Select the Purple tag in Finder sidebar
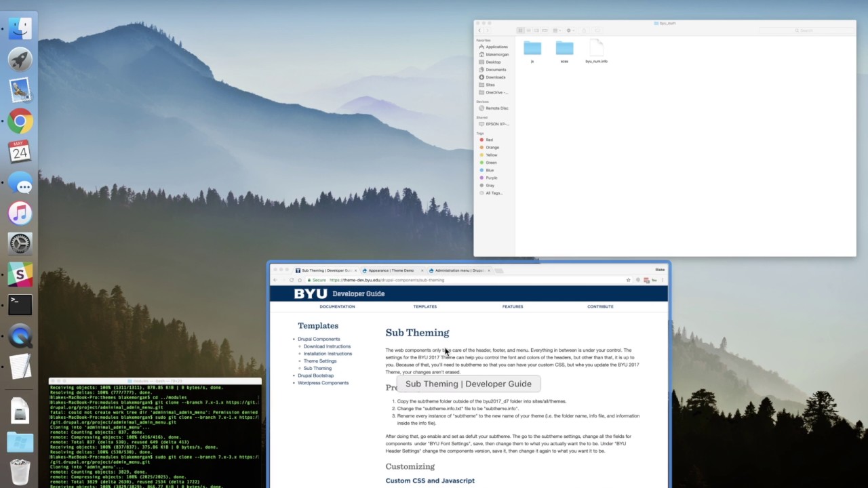 (x=491, y=178)
